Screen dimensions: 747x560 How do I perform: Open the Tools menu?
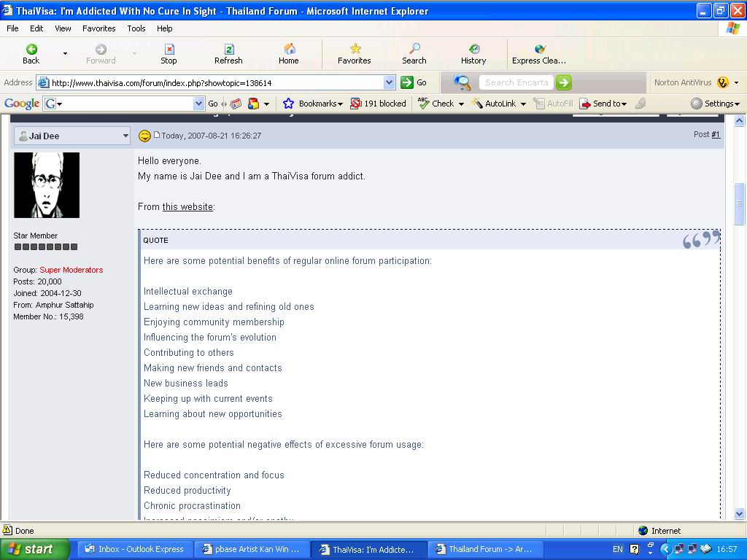136,28
